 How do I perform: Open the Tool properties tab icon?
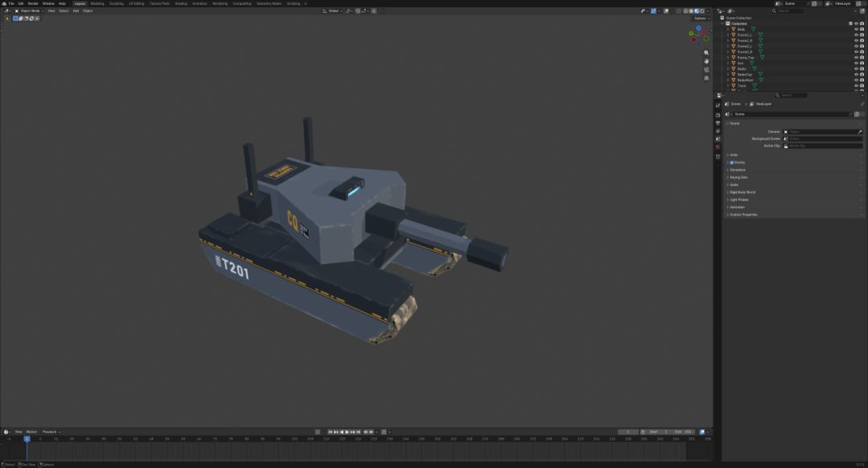click(718, 105)
